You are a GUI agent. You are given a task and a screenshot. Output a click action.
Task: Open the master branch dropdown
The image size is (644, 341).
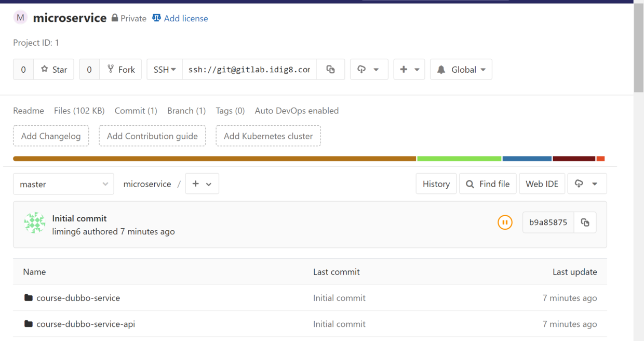[x=63, y=183]
